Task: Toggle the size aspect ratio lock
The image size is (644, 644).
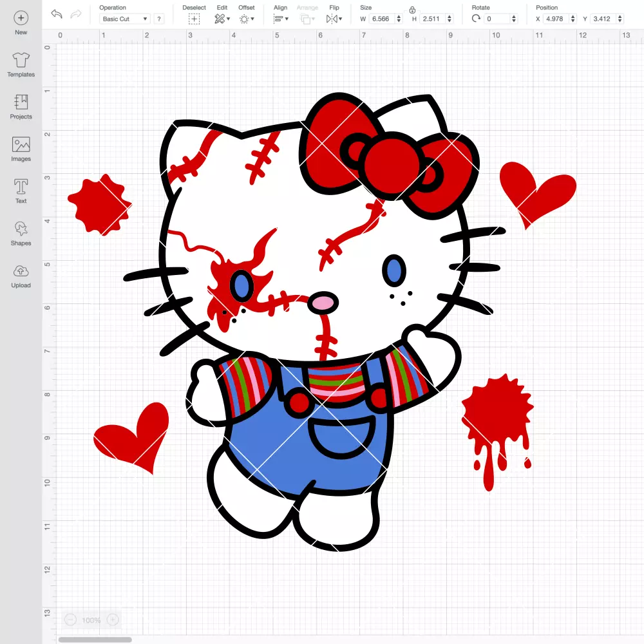Action: click(x=412, y=10)
